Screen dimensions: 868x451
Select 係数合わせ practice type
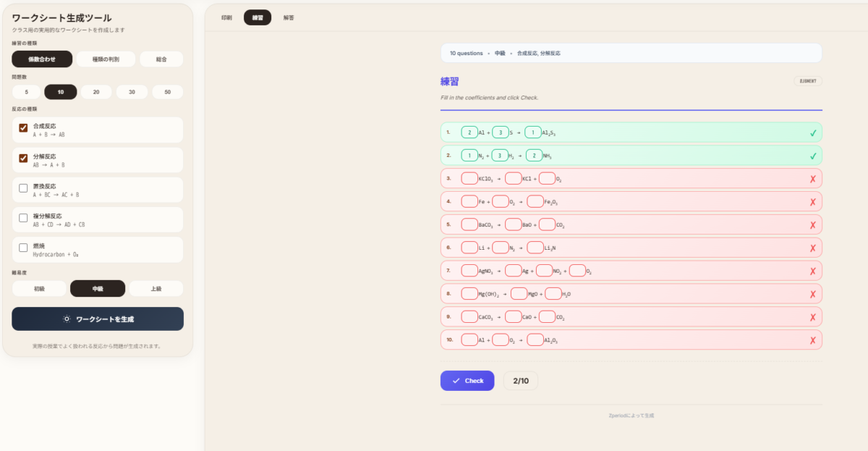tap(42, 59)
